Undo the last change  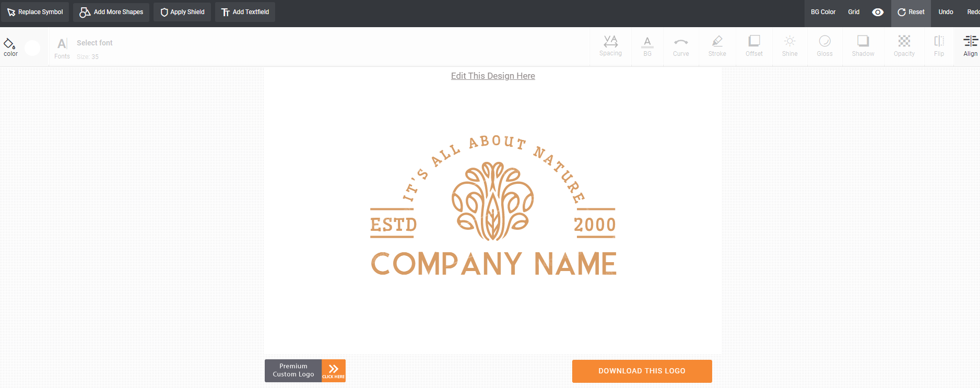[946, 12]
